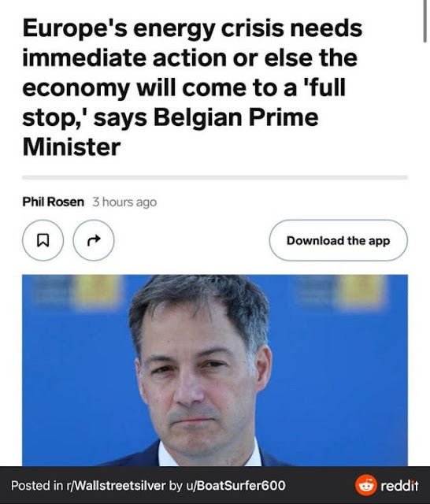Click the '3 hours ago' timestamp

[124, 202]
